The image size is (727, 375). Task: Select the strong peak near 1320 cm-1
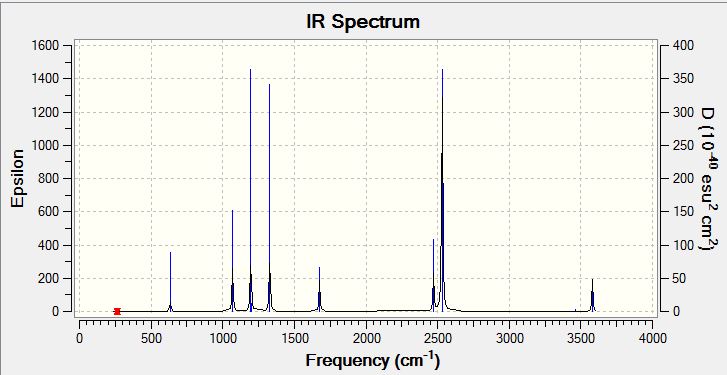269,198
